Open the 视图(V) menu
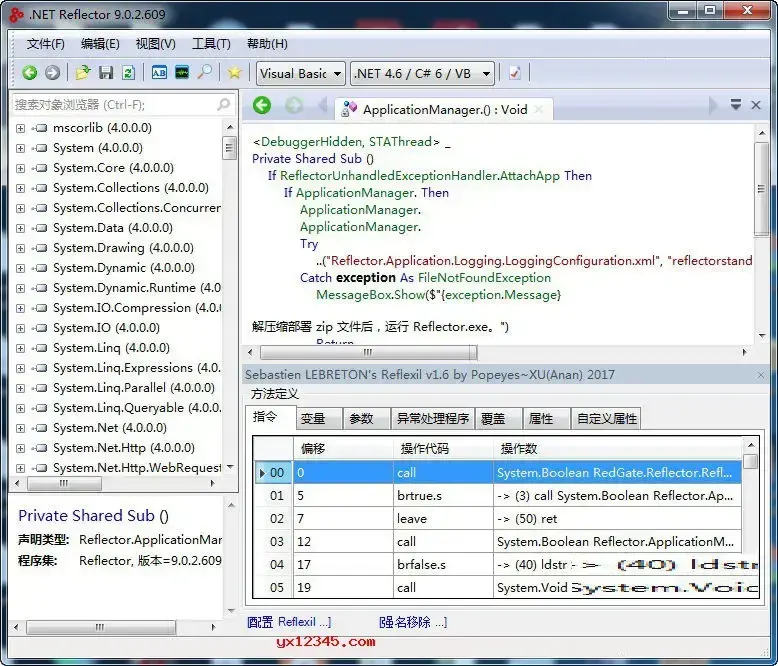Screen dimensions: 778x666 (x=155, y=44)
